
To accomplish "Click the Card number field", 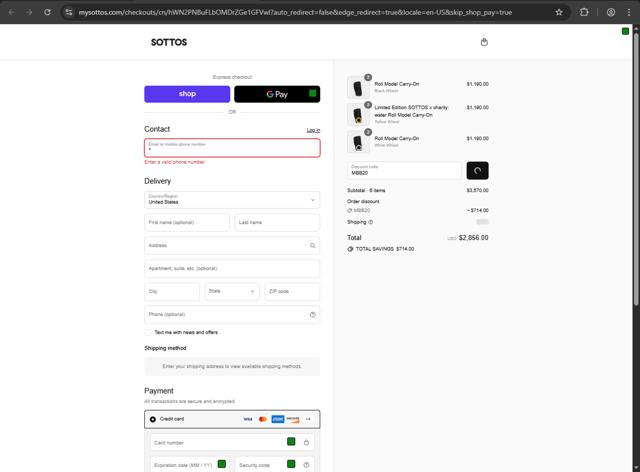I will (x=232, y=443).
